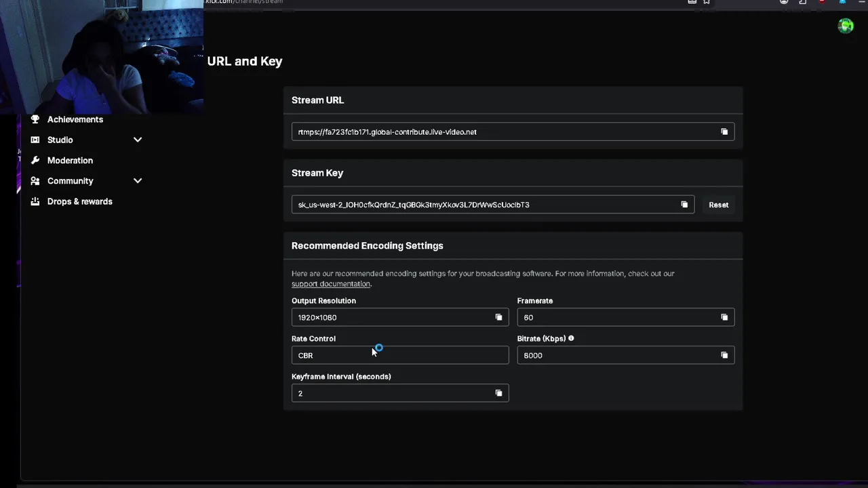
Task: Bookmark this page with the star icon
Action: [707, 2]
